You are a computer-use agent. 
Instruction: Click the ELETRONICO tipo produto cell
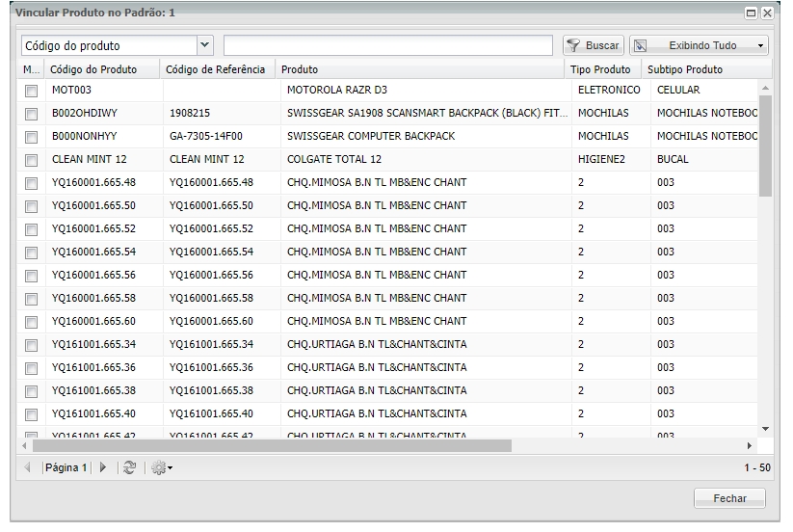611,90
